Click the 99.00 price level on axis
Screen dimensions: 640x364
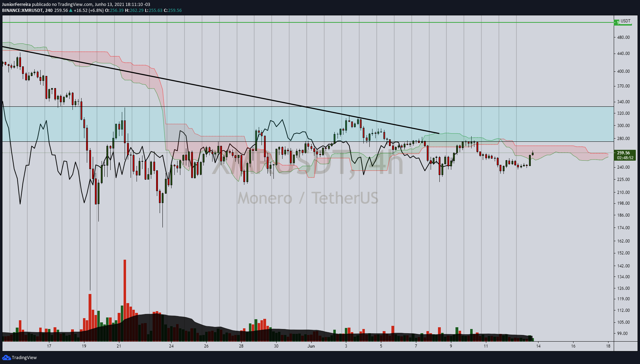coord(622,333)
